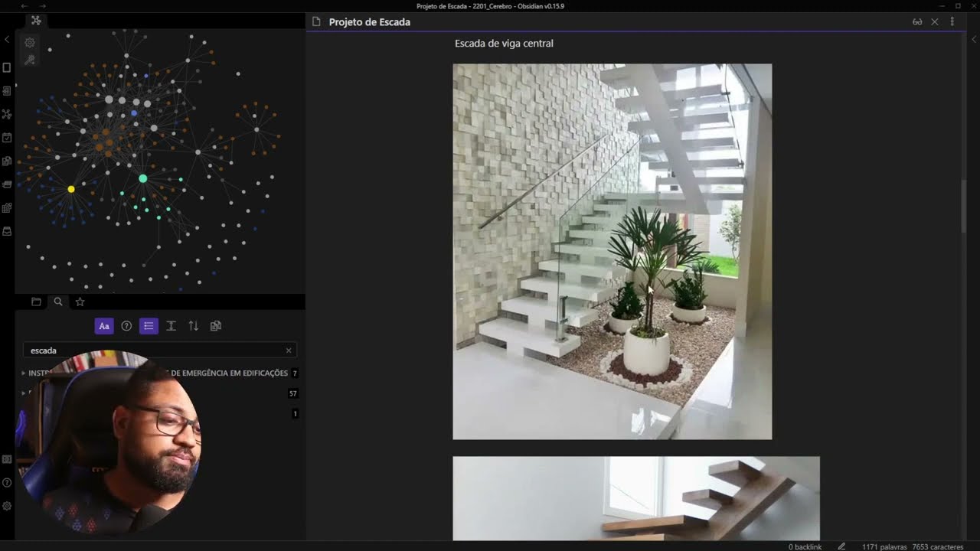Screen dimensions: 980x551
Task: Click the result count 1 badge
Action: [x=295, y=414]
